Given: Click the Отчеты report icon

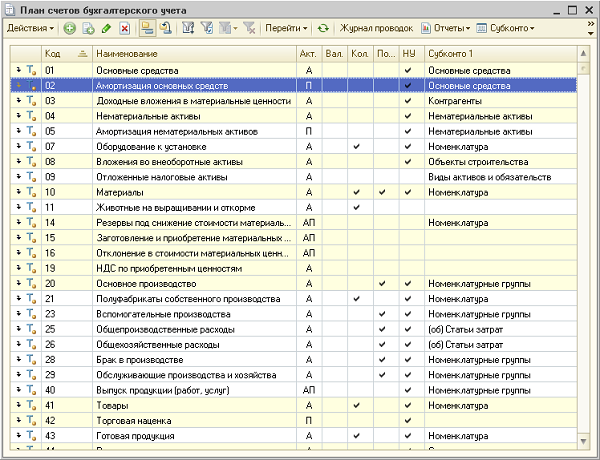Looking at the screenshot, I should pos(426,28).
